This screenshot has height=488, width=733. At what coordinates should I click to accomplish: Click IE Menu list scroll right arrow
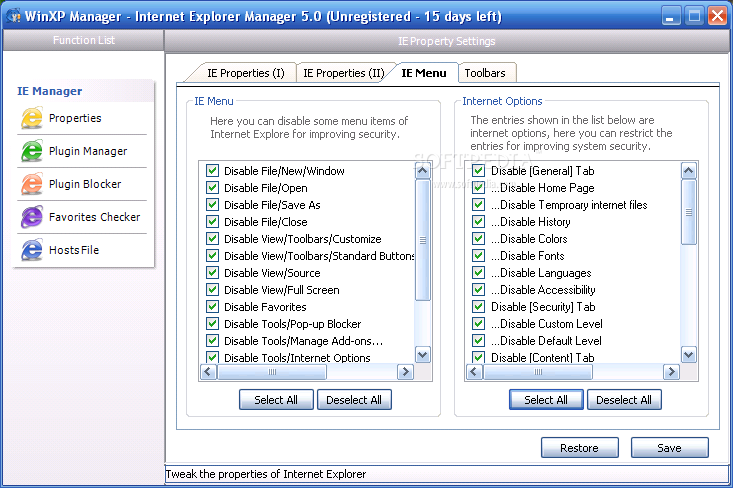click(x=405, y=372)
